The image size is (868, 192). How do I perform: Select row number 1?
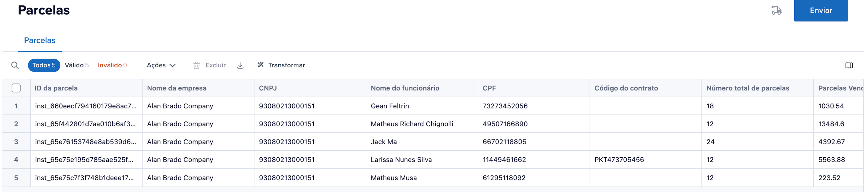point(16,106)
